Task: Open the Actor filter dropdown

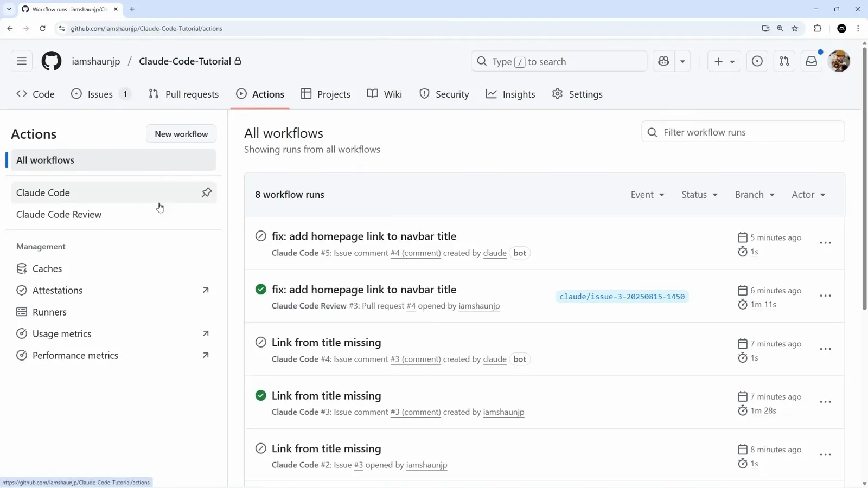Action: [x=808, y=195]
